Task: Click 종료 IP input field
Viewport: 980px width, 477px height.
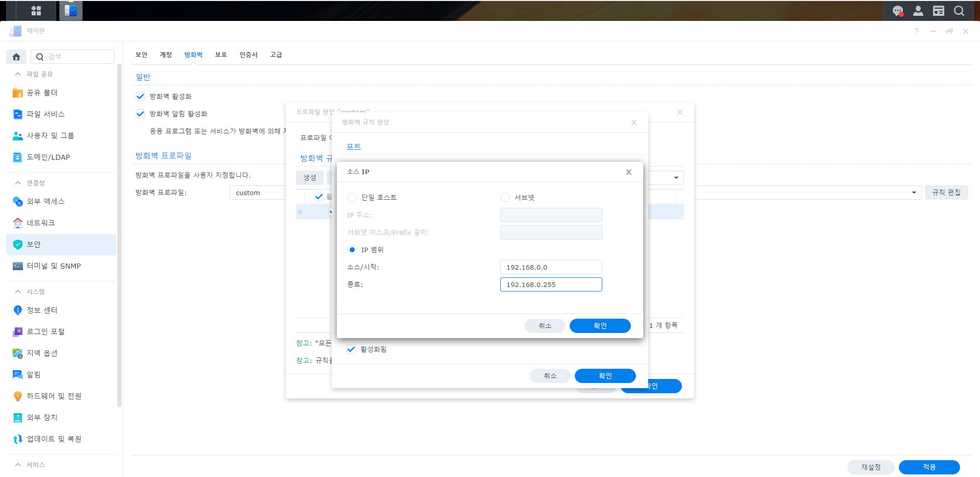Action: [551, 284]
